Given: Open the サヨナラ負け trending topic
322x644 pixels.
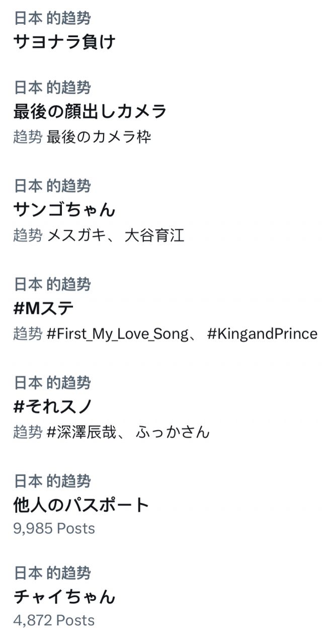Looking at the screenshot, I should (64, 42).
